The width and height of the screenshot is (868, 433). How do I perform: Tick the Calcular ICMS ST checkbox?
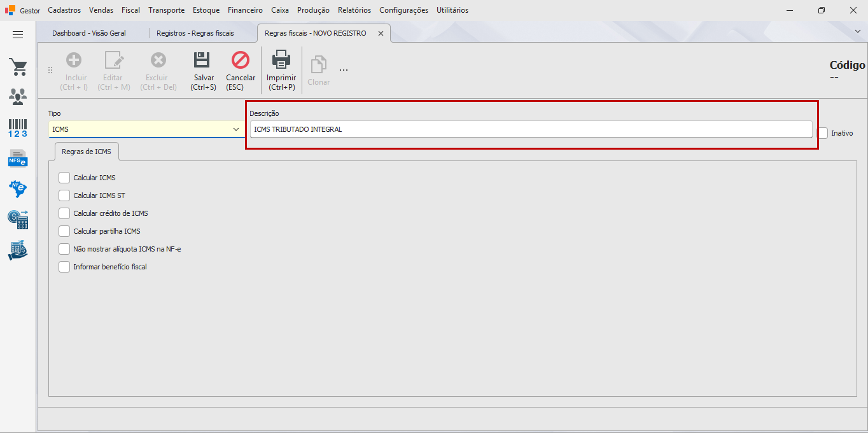click(64, 195)
